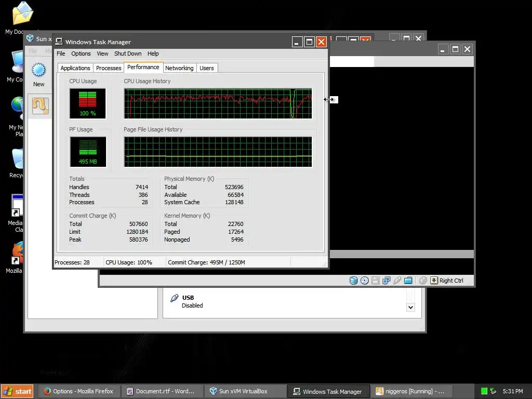Click the shared folders icon in VM status bar
Image resolution: width=532 pixels, height=399 pixels.
(x=408, y=281)
